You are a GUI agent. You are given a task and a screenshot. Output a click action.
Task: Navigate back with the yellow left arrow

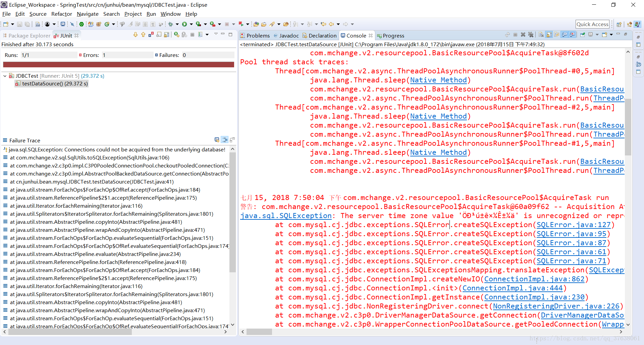(331, 24)
